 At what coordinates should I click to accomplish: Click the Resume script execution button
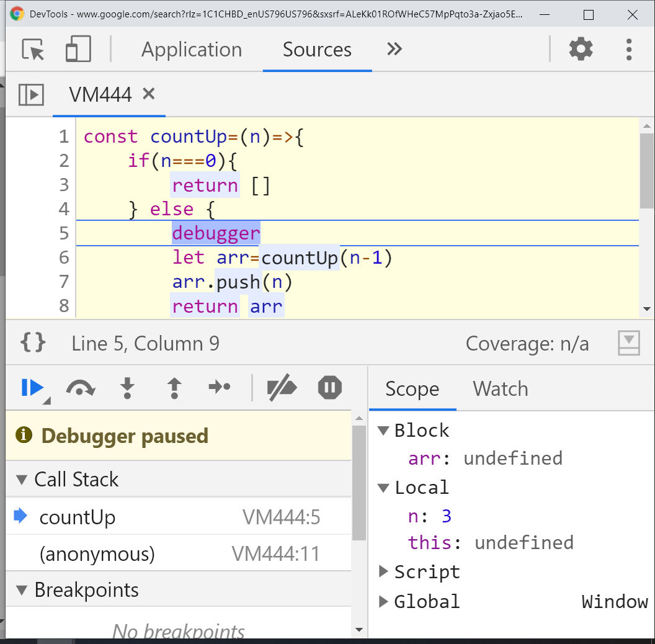pyautogui.click(x=33, y=388)
